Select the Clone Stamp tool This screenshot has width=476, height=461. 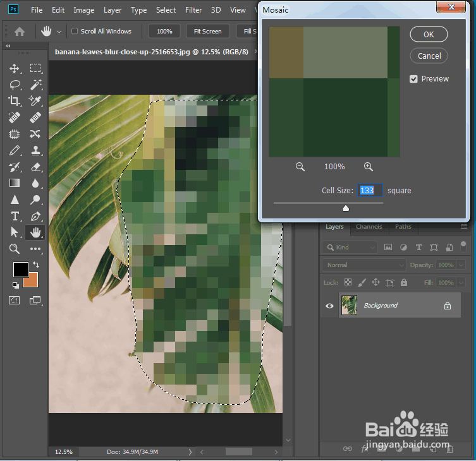35,150
